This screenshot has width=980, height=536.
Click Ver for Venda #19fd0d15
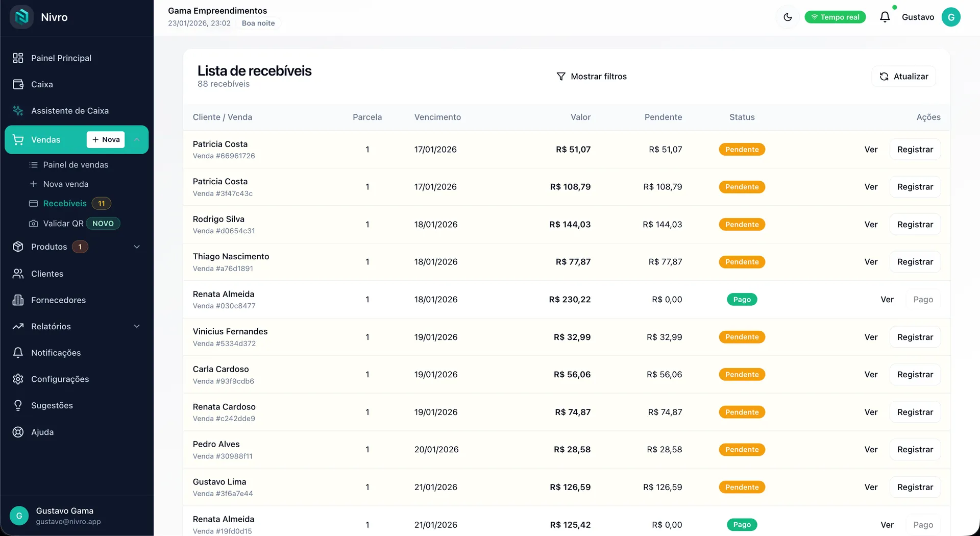click(887, 525)
